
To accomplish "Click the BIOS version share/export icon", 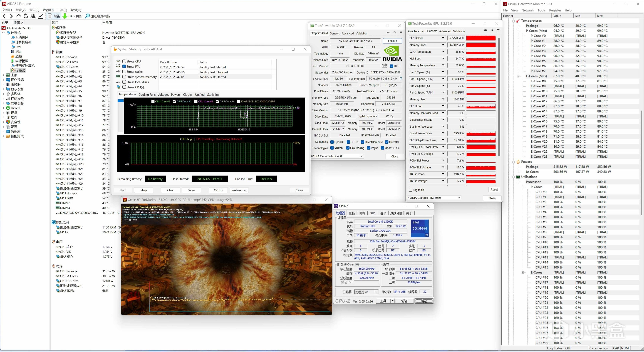I will point(384,66).
